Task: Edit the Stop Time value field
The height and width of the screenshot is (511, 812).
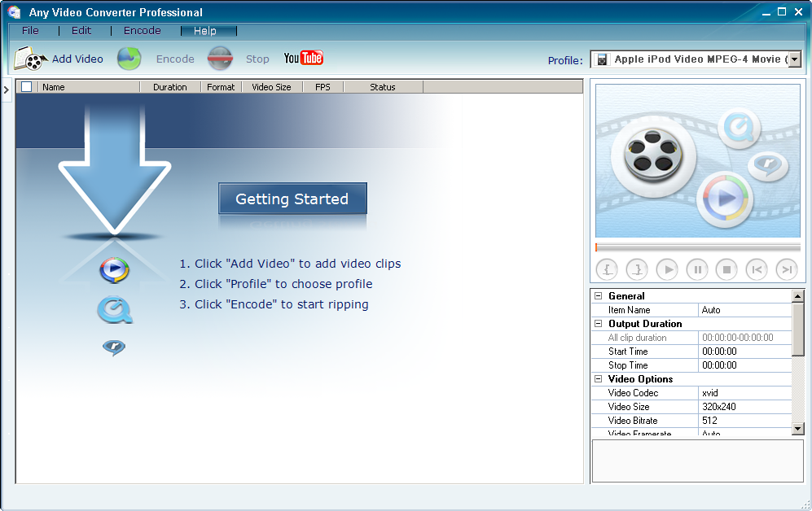Action: tap(744, 365)
